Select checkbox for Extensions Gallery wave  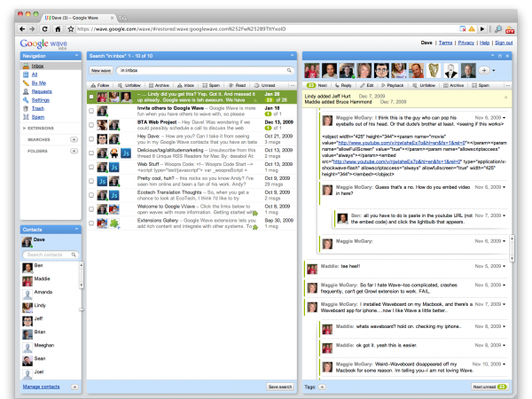(91, 223)
